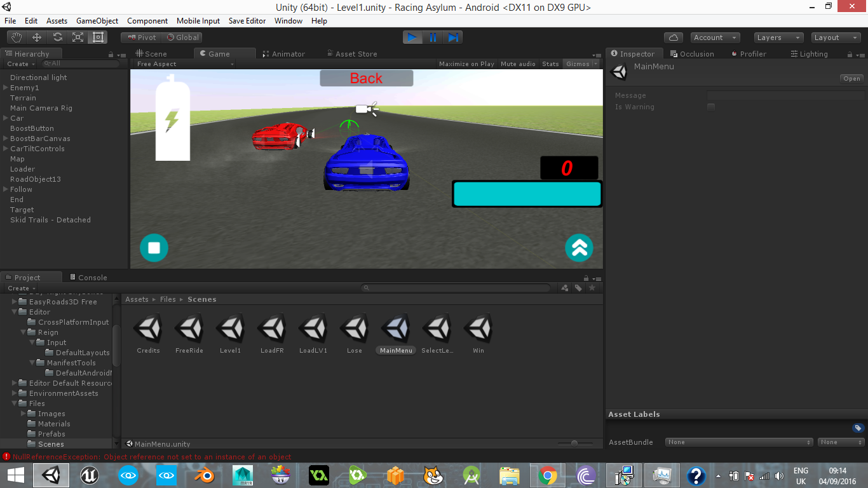Expand the Enemy1 object in Hierarchy

pyautogui.click(x=6, y=88)
